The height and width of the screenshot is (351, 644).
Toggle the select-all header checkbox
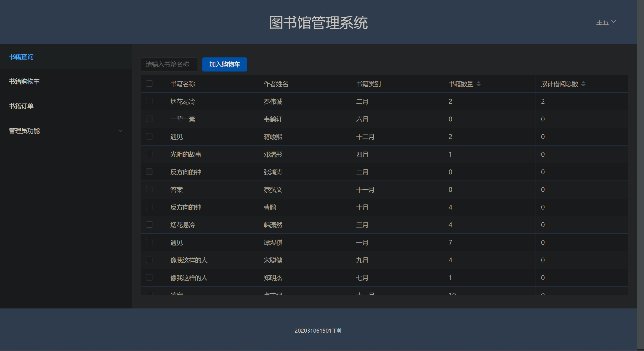(149, 84)
